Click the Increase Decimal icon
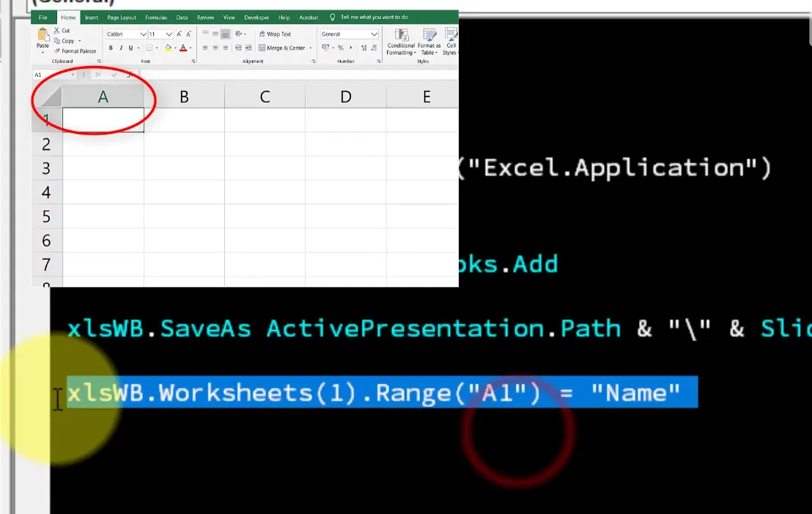This screenshot has width=812, height=514. [363, 48]
